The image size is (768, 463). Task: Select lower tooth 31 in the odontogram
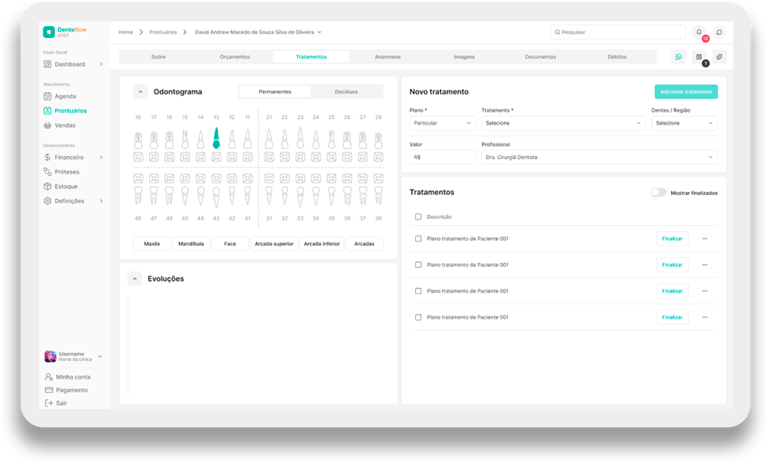coord(269,195)
